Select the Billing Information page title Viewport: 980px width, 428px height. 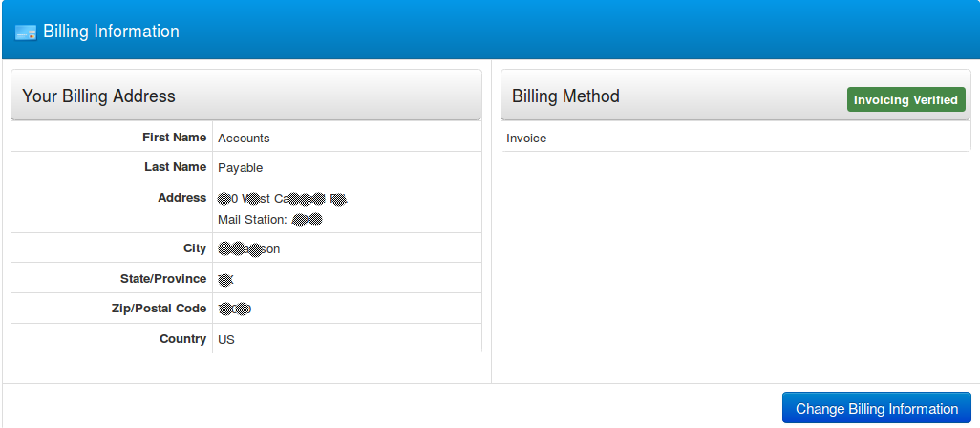pos(111,32)
